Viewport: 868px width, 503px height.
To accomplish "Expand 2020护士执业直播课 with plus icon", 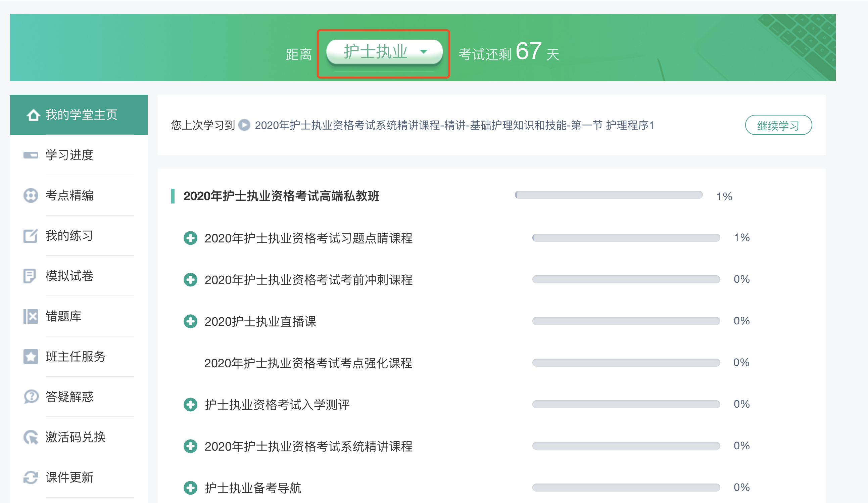I will point(190,321).
